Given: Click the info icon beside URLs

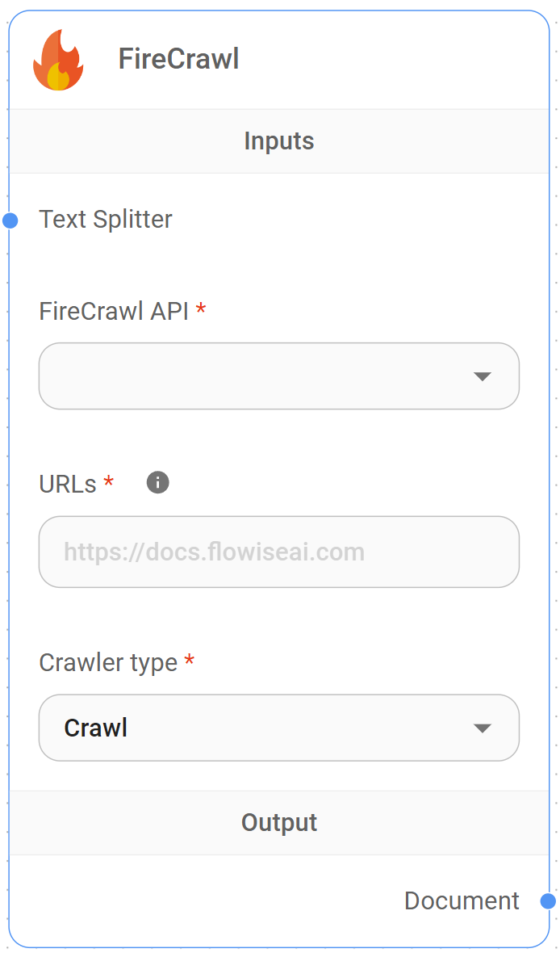Looking at the screenshot, I should tap(158, 482).
